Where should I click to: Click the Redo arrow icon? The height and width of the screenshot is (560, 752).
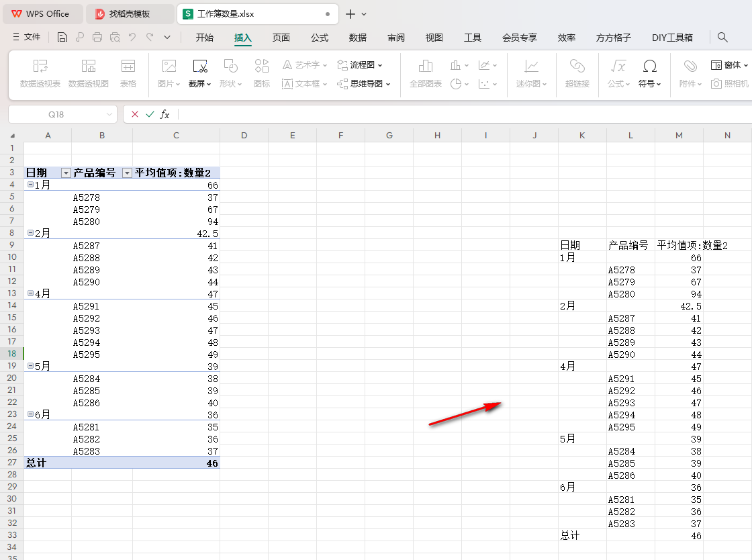pos(150,37)
